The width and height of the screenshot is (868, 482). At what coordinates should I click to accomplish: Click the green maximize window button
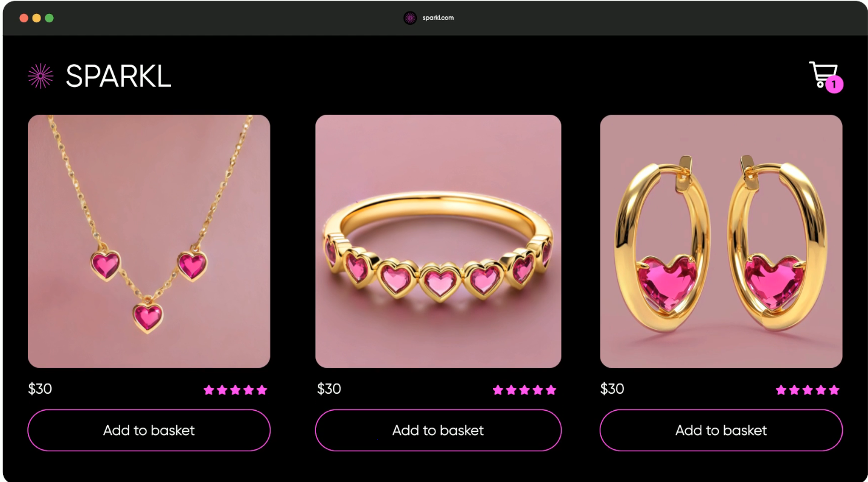(50, 18)
